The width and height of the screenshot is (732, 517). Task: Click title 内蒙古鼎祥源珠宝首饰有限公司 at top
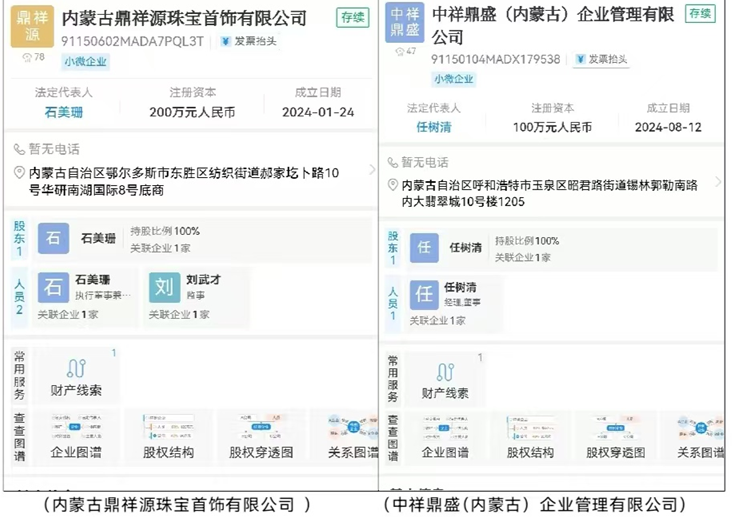(x=184, y=18)
